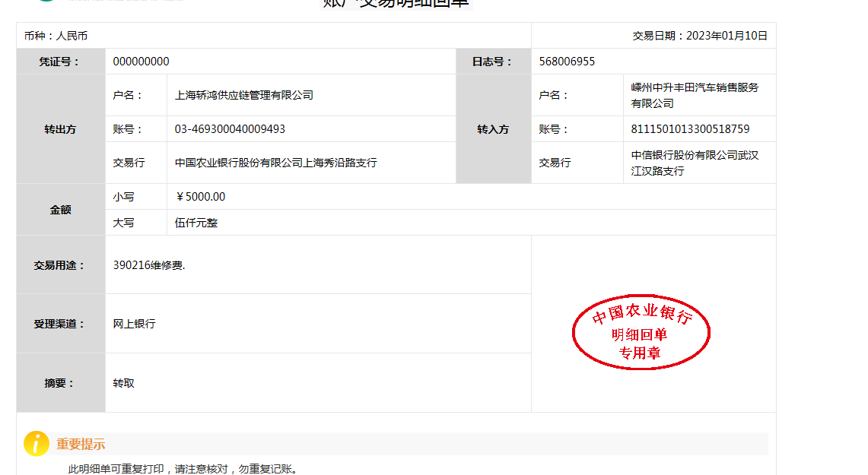Click payer name 上海轿鸿供应链管理有限公司

click(244, 95)
